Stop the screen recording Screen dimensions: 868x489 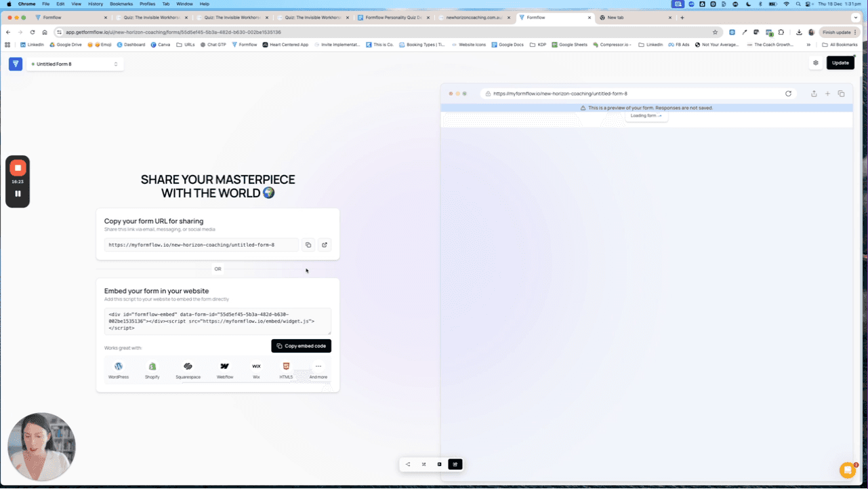coord(18,168)
